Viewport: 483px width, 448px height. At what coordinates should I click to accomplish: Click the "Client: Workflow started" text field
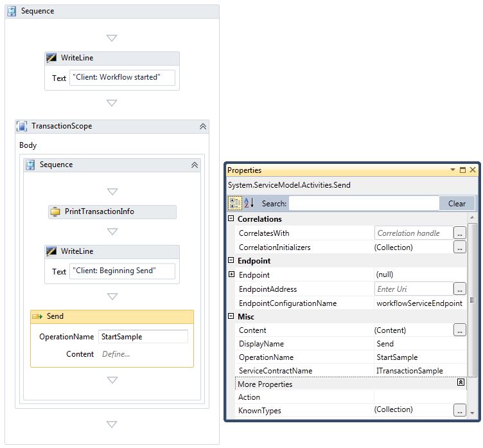point(122,77)
